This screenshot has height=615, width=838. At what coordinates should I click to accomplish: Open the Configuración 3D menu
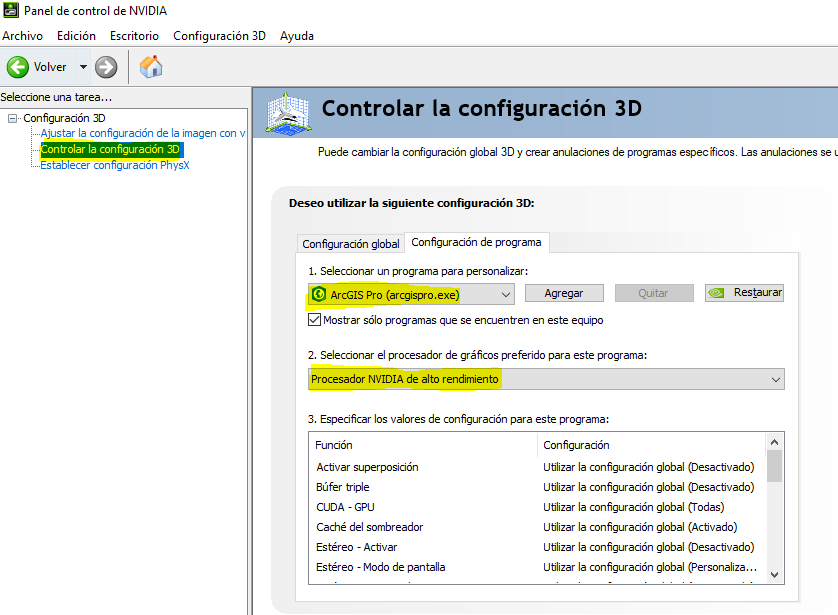[219, 36]
